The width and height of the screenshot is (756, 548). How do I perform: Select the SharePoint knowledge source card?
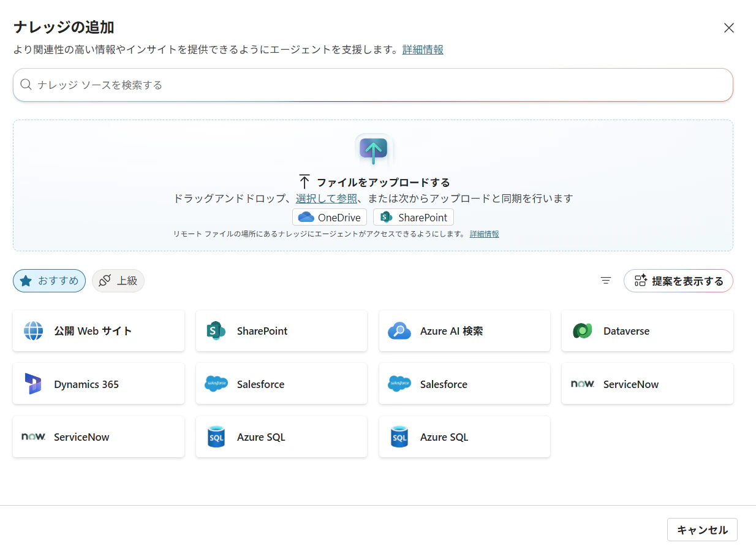[281, 331]
